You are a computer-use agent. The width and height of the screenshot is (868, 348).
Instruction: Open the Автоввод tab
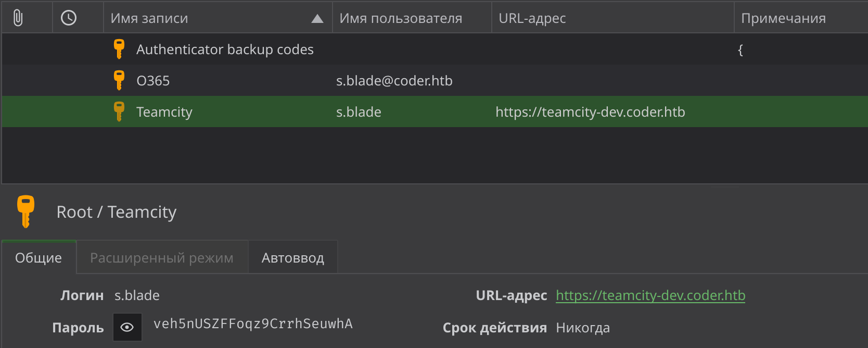293,257
